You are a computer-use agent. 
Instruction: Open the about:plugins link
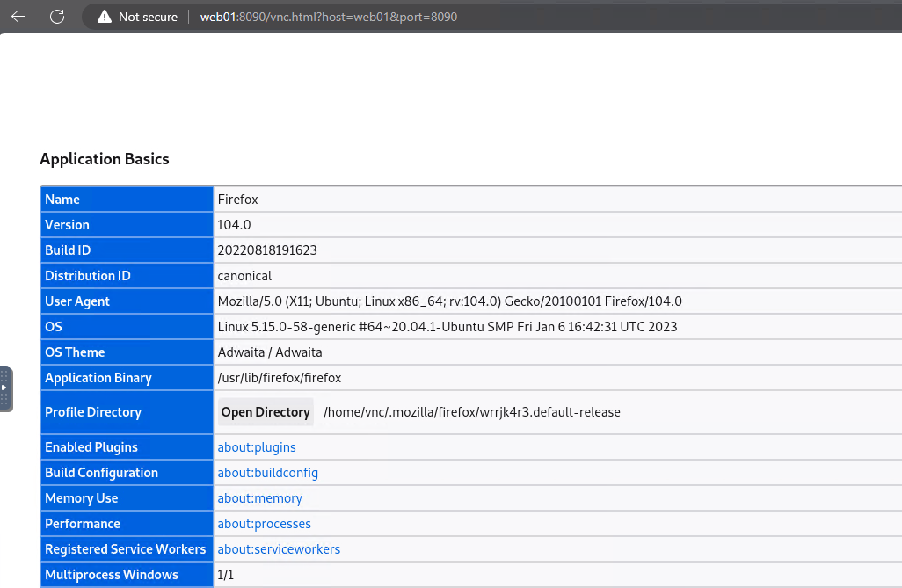coord(257,447)
